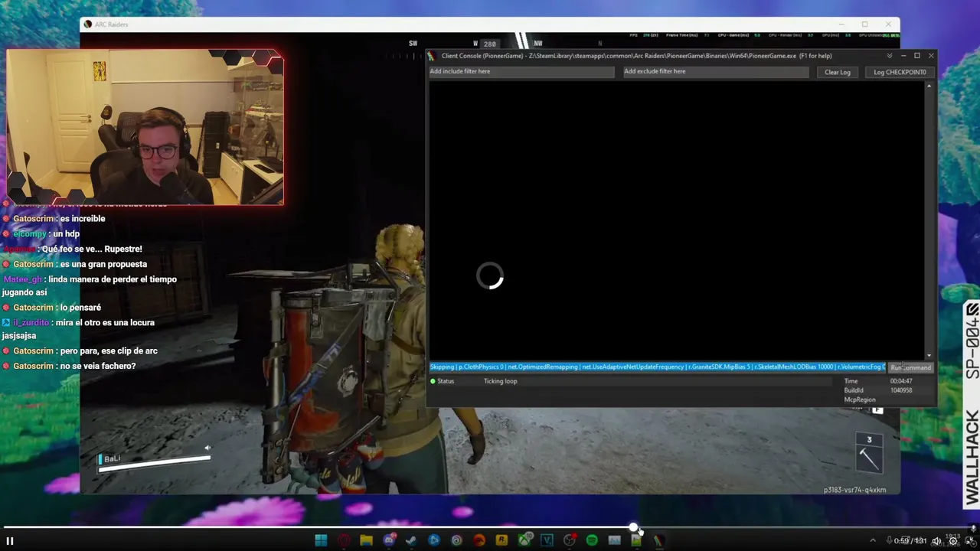Toggle video fullscreen icon
Screen dimensions: 980x551
(970, 541)
